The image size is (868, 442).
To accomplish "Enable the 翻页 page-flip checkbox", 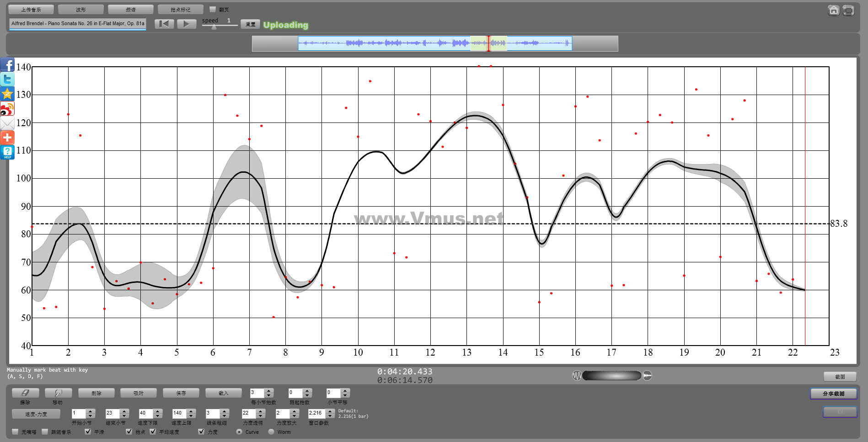I will click(212, 9).
